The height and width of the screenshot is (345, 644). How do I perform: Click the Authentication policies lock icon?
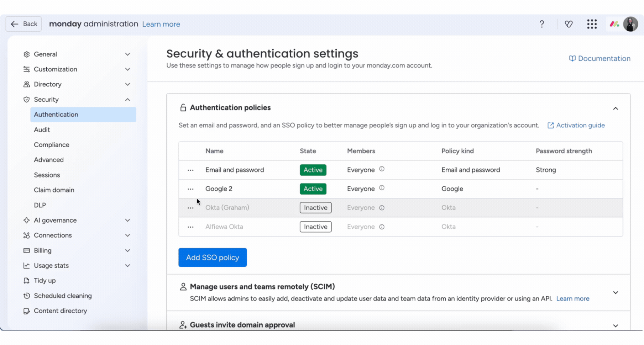point(183,107)
